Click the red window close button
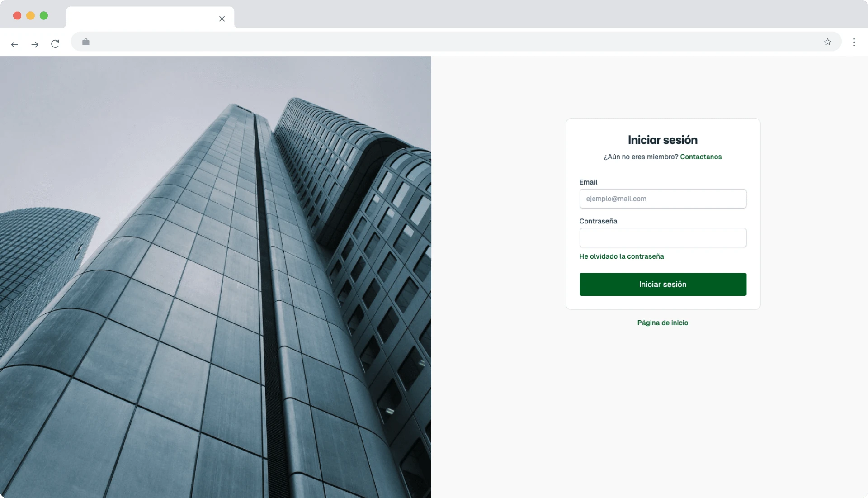Image resolution: width=868 pixels, height=498 pixels. click(x=17, y=16)
